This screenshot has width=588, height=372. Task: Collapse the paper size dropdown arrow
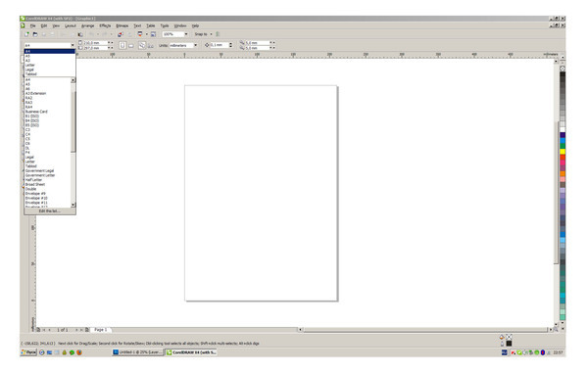click(x=73, y=45)
